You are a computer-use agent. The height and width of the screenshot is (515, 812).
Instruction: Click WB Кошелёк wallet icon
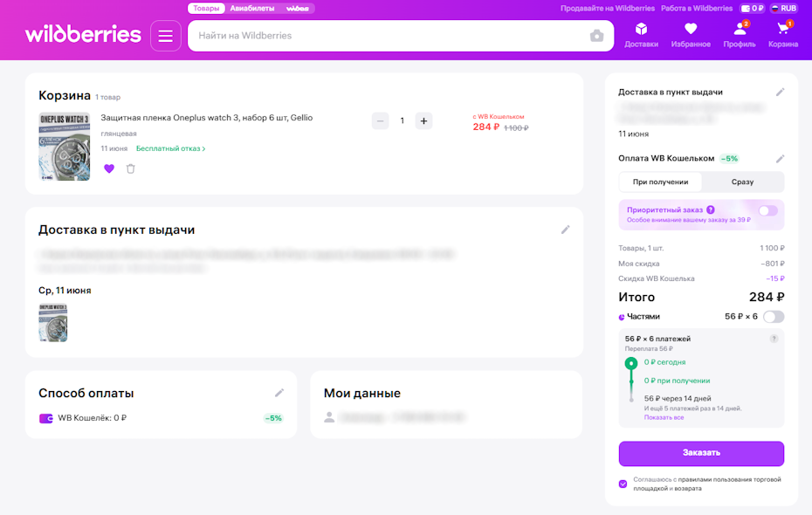coord(46,418)
